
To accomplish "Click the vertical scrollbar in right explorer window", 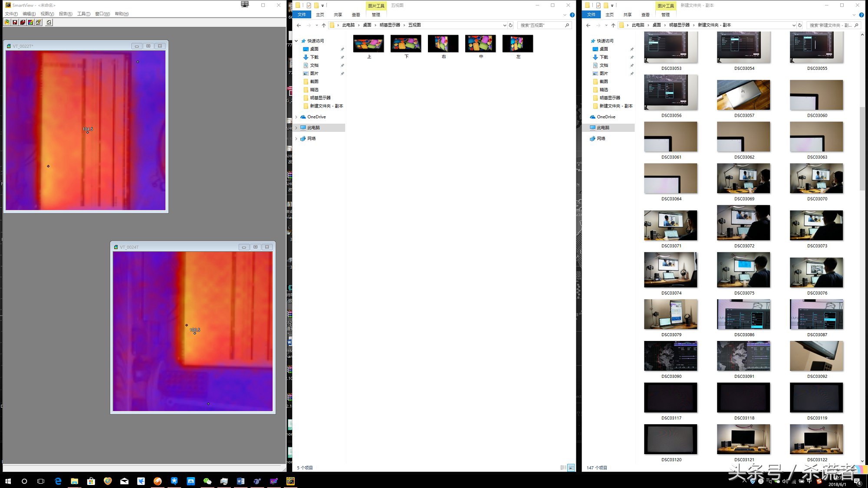I will click(x=862, y=147).
